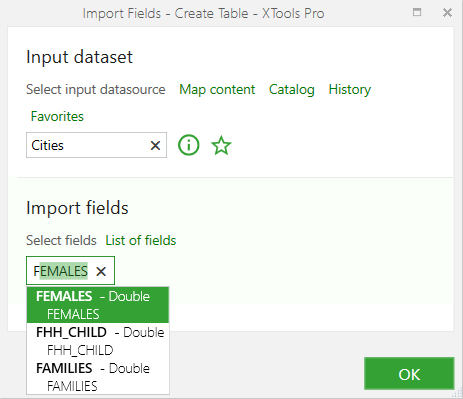Pick FAMILIES field from suggestion list

[x=98, y=377]
